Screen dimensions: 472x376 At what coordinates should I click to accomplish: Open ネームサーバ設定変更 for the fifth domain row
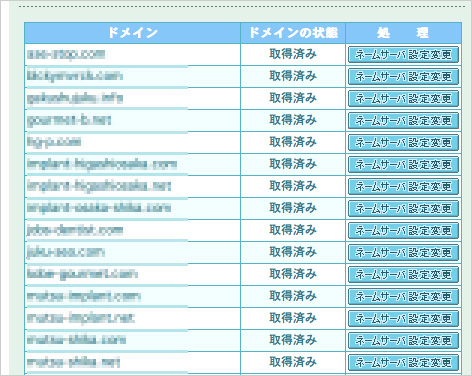pyautogui.click(x=403, y=143)
